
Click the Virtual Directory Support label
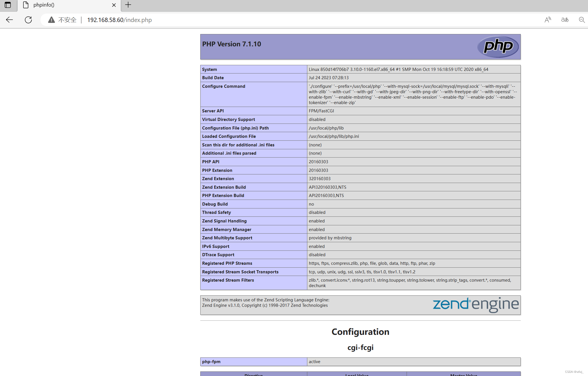(228, 120)
